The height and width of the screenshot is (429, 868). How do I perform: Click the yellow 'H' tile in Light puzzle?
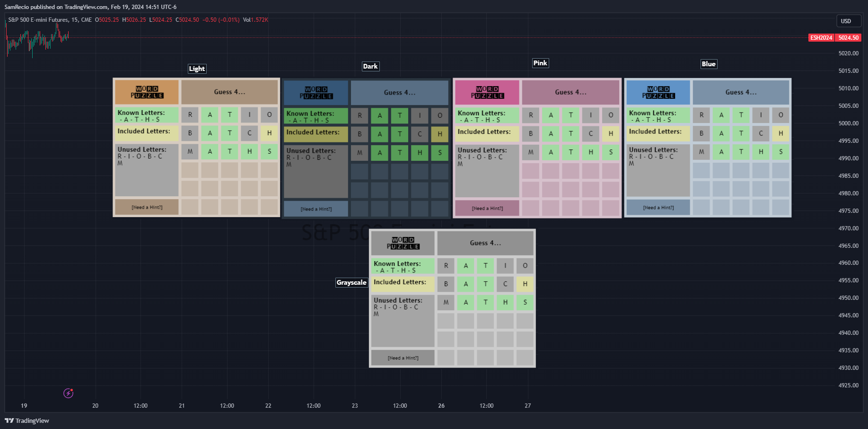(x=269, y=133)
